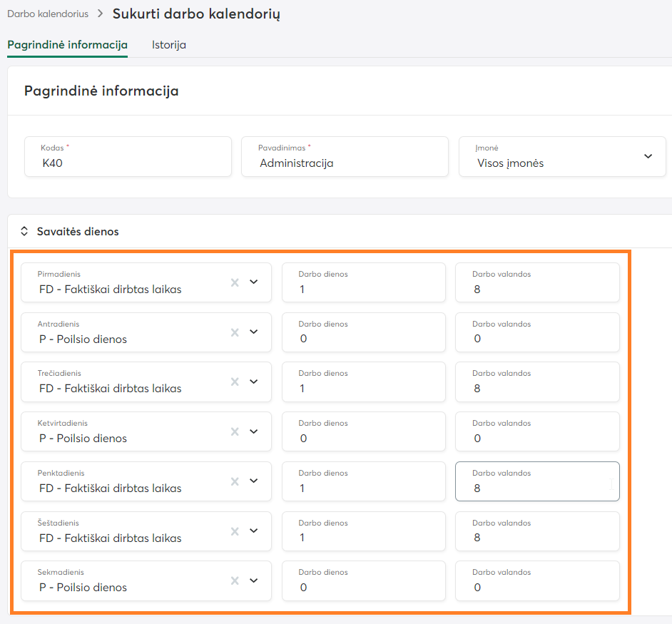This screenshot has width=672, height=624.
Task: Expand the Pirmadienis dropdown arrow
Action: (x=253, y=282)
